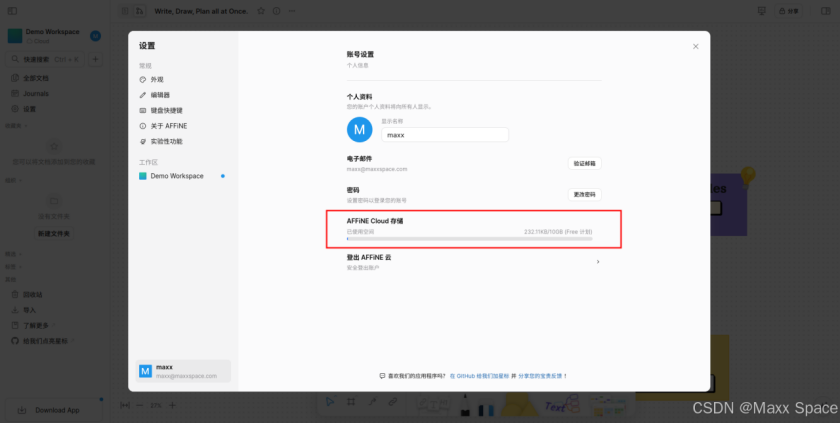The image size is (840, 423).
Task: Select the link tool in bottom toolbar
Action: 393,402
